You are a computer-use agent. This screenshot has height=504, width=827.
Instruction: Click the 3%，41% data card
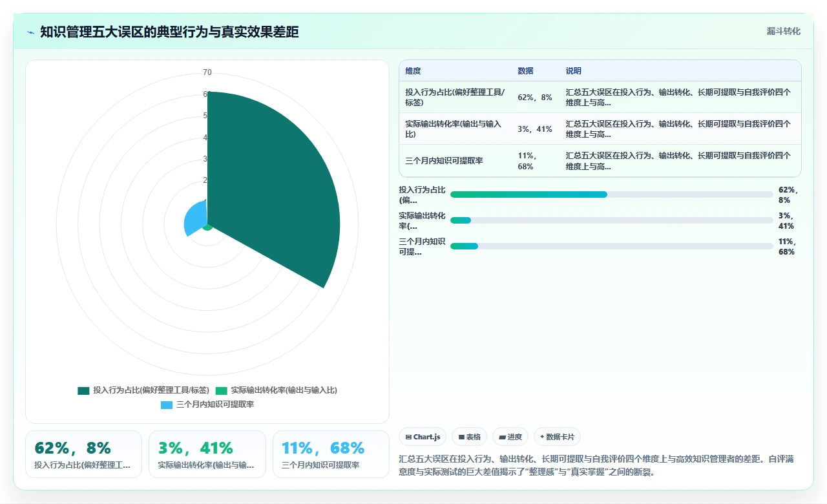pyautogui.click(x=207, y=454)
